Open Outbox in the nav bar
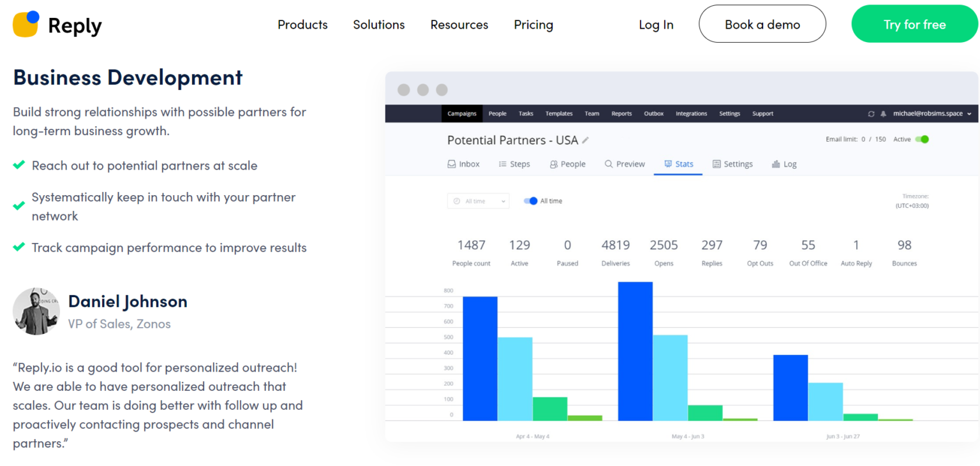The width and height of the screenshot is (980, 466). pyautogui.click(x=654, y=113)
